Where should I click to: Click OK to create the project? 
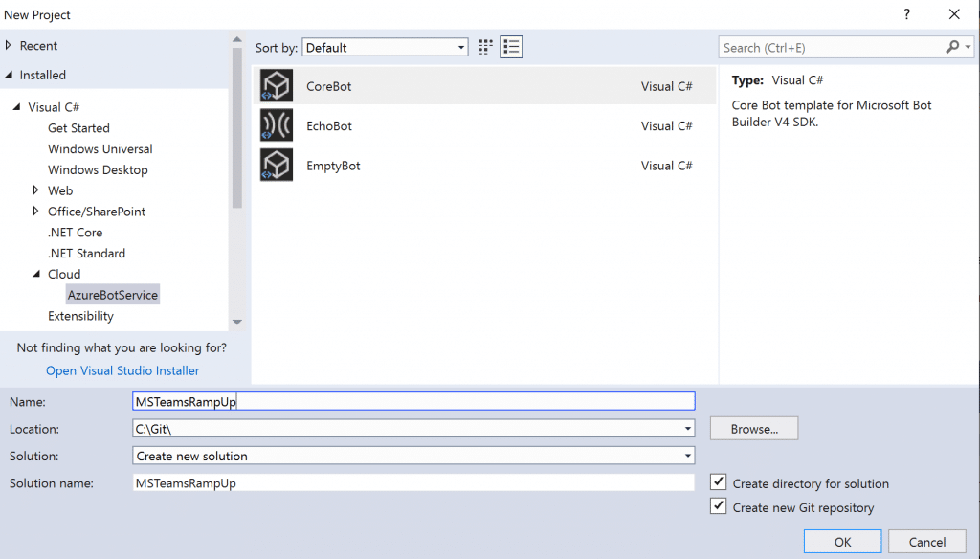(842, 542)
